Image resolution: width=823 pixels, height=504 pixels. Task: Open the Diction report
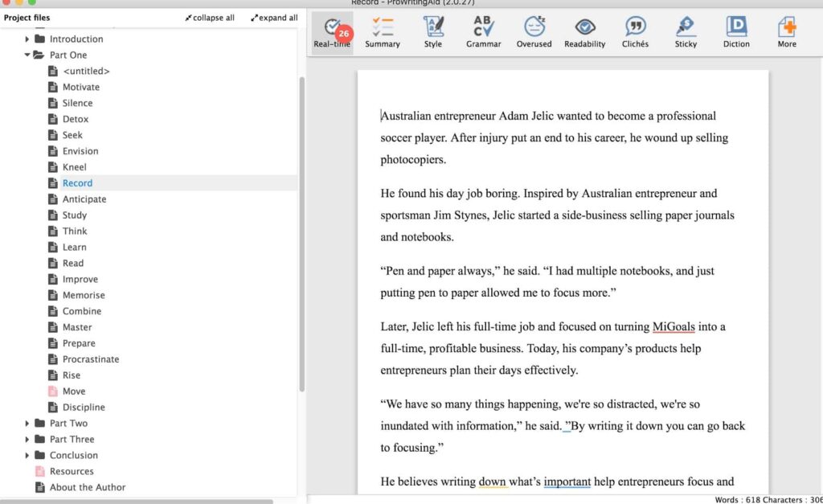tap(736, 33)
